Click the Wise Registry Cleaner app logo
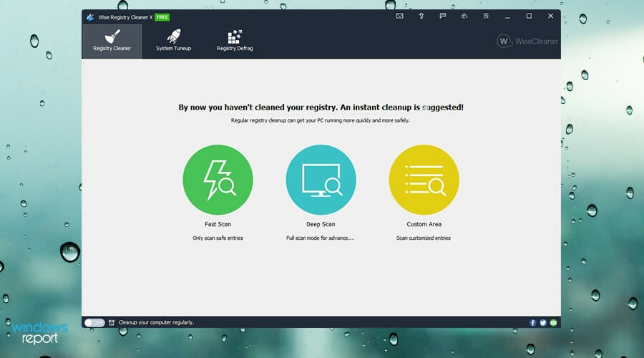This screenshot has width=644, height=358. (90, 17)
